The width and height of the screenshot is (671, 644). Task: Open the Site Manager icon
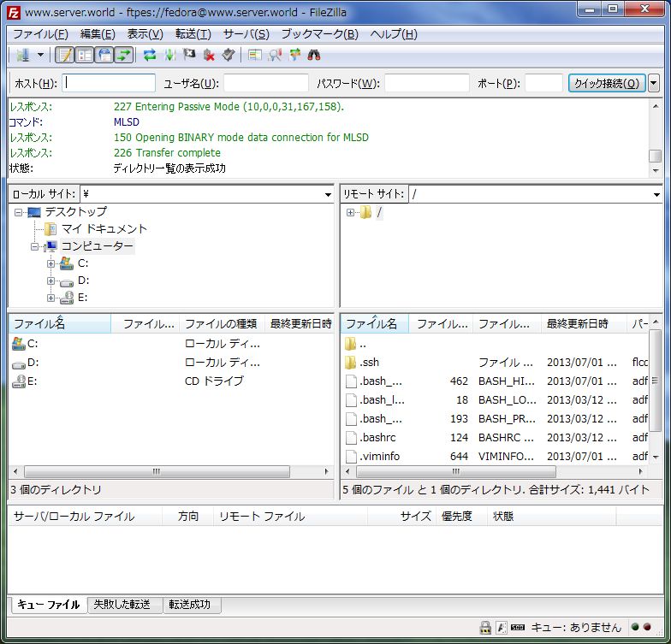point(22,55)
